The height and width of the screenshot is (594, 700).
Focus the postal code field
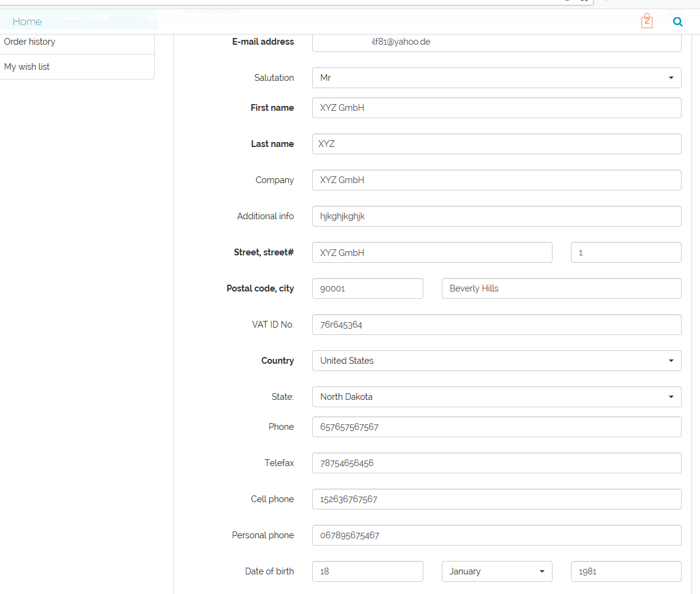click(367, 288)
